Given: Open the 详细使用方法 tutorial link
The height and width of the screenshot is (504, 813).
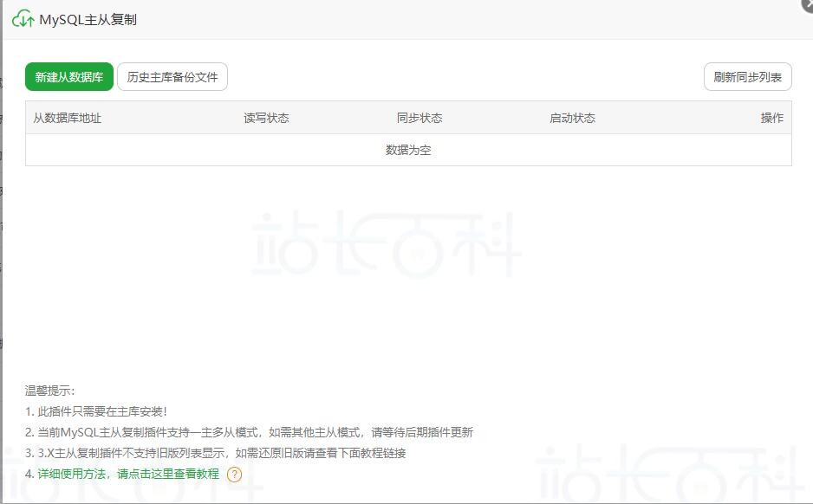Looking at the screenshot, I should [128, 474].
